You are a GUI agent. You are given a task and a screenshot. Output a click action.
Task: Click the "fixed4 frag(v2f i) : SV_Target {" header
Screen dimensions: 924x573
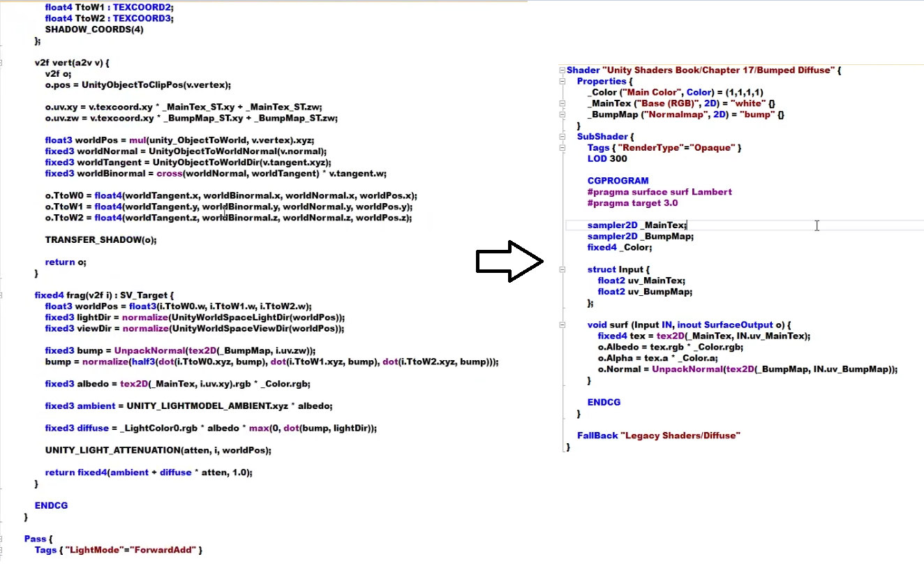(x=104, y=295)
